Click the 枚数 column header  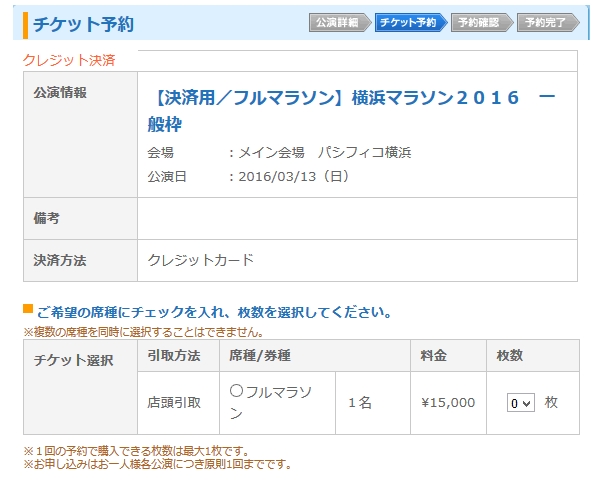[510, 355]
